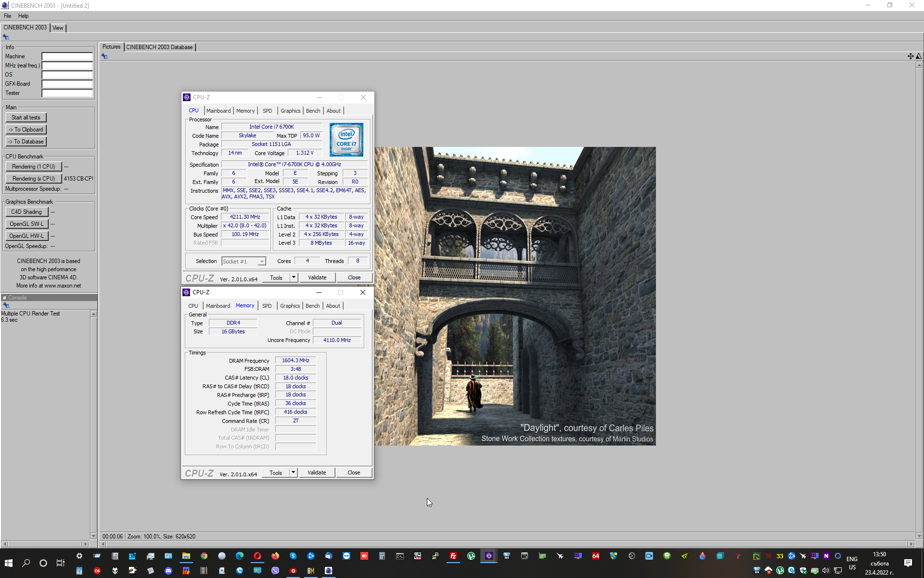Run the Rendering (1 CPU) benchmark
Screen dimensions: 924x578
pos(34,167)
